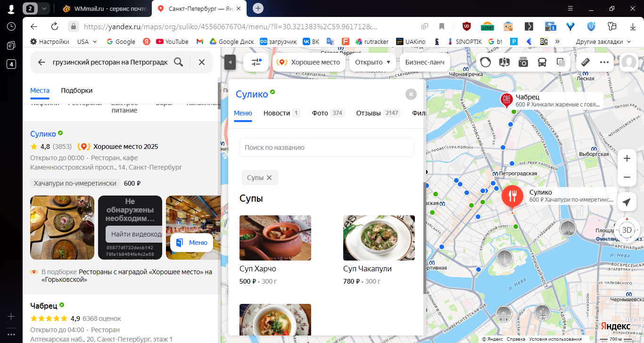Go back with the arrow in the maps search box

click(x=41, y=62)
